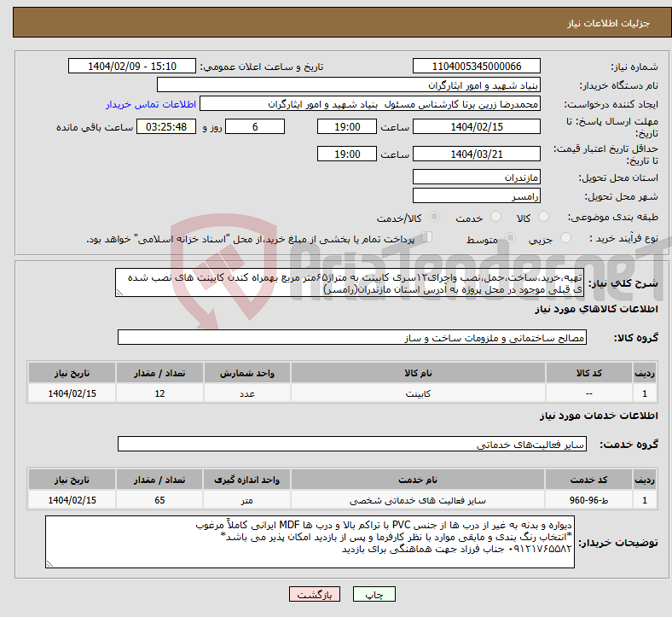This screenshot has width=672, height=617.
Task: Click the remaining days field showing 6
Action: pyautogui.click(x=255, y=127)
